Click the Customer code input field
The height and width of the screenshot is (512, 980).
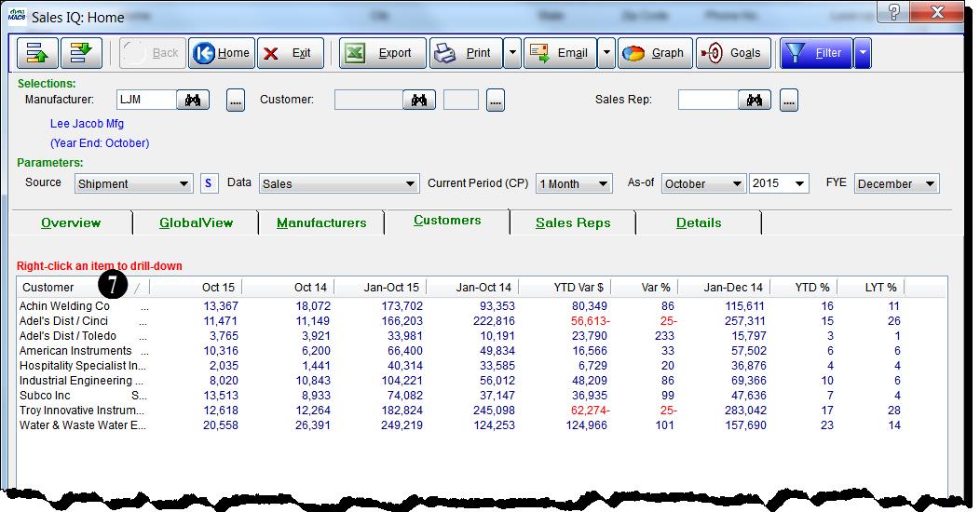[369, 100]
